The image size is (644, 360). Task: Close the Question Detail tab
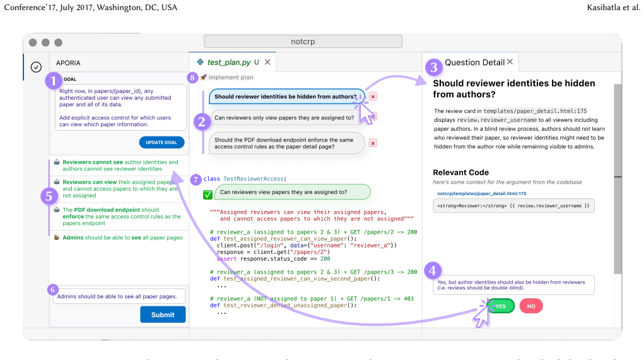(x=510, y=62)
